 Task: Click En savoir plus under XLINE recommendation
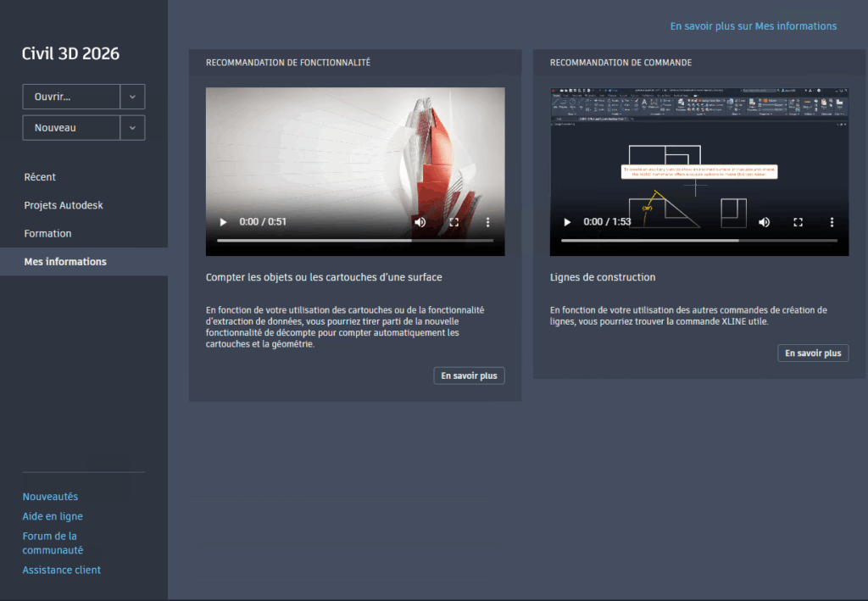[812, 353]
